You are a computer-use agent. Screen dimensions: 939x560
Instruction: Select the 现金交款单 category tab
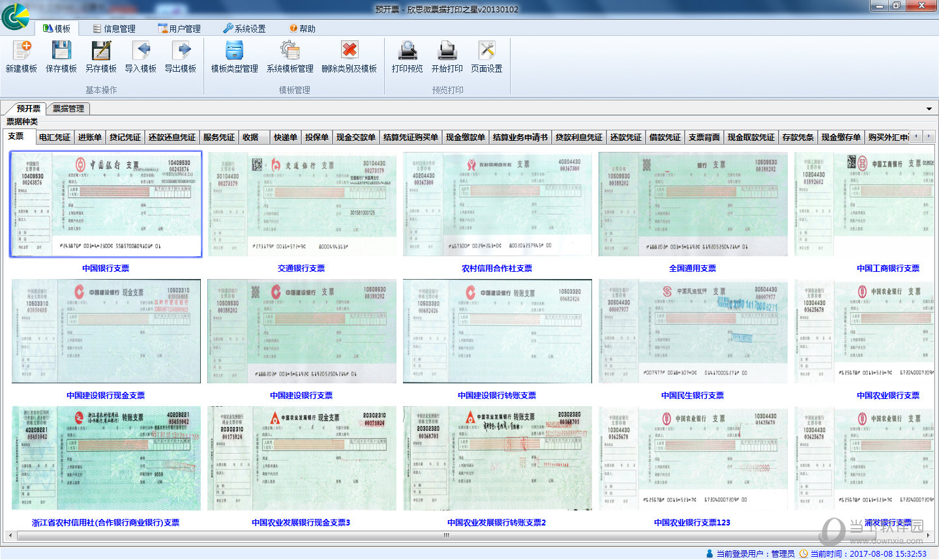tap(356, 137)
